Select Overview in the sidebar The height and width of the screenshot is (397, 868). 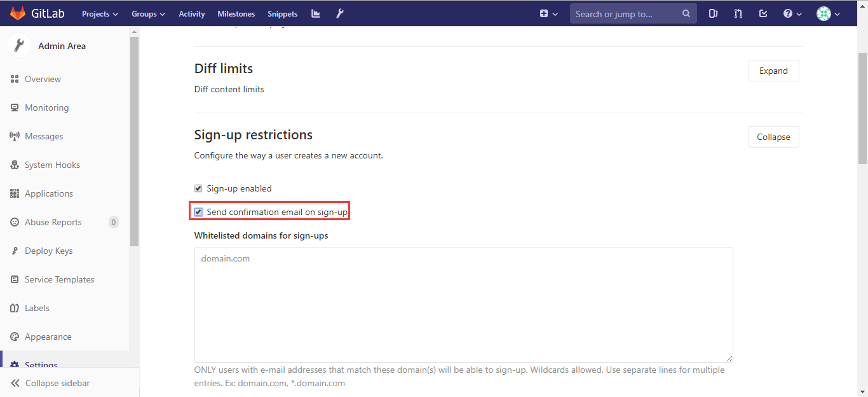43,79
